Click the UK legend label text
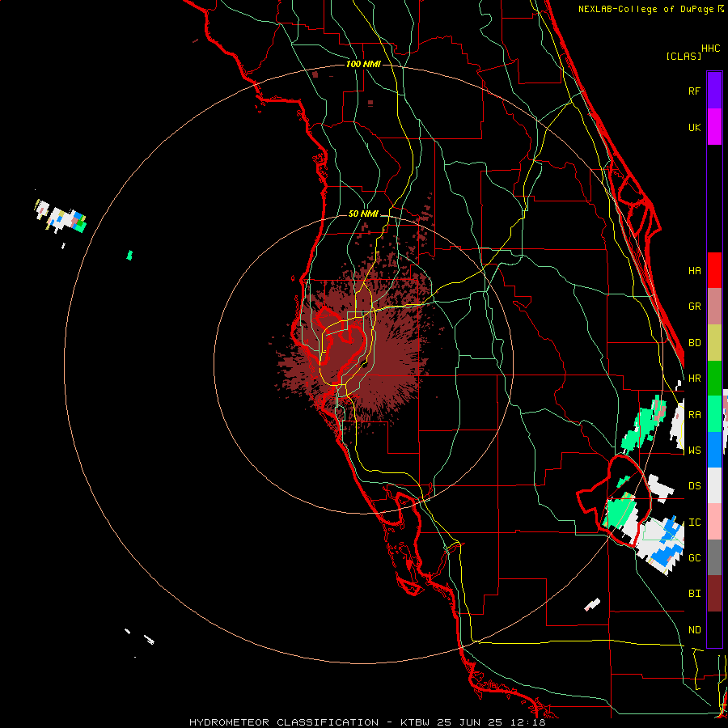Image resolution: width=728 pixels, height=728 pixels. point(694,127)
